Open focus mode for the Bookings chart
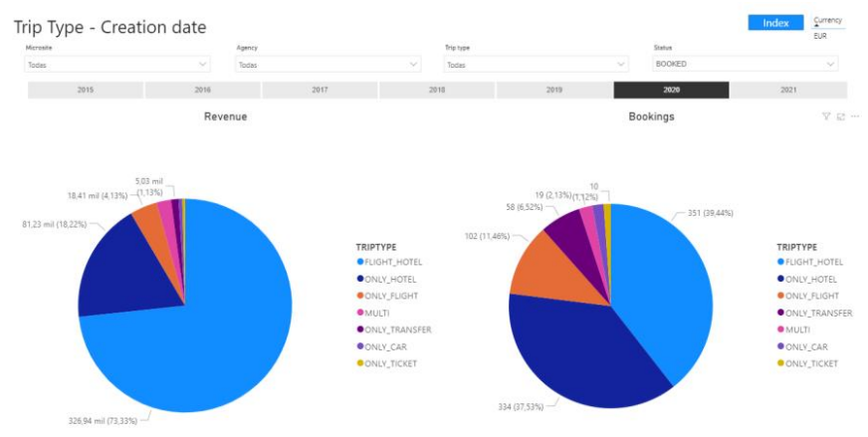Image resolution: width=868 pixels, height=437 pixels. point(841,116)
